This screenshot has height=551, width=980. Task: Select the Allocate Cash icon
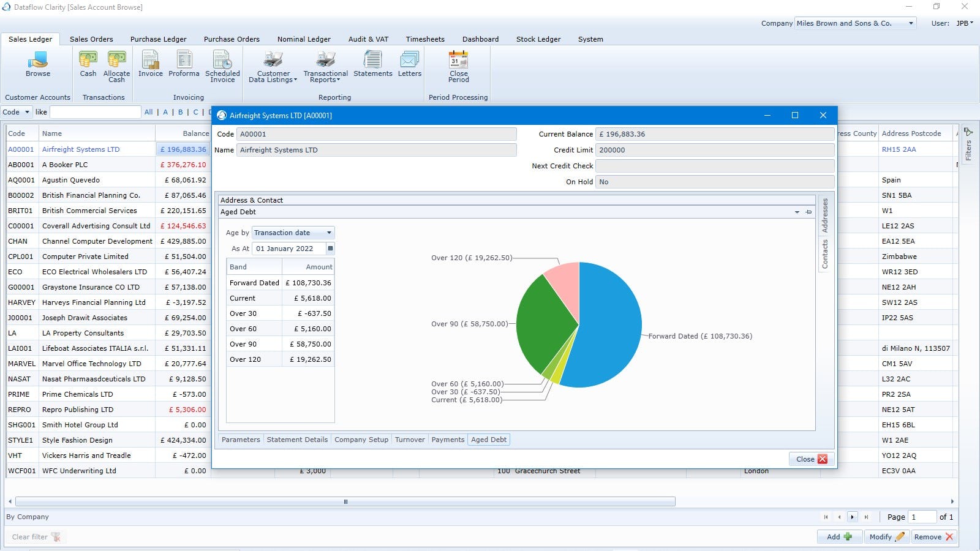[x=116, y=66]
